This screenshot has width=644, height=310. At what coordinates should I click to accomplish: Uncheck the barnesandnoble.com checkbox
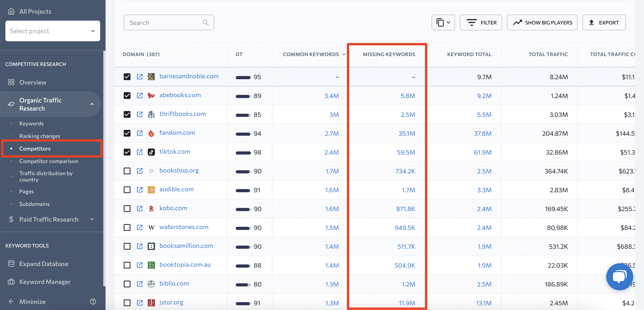coord(127,77)
